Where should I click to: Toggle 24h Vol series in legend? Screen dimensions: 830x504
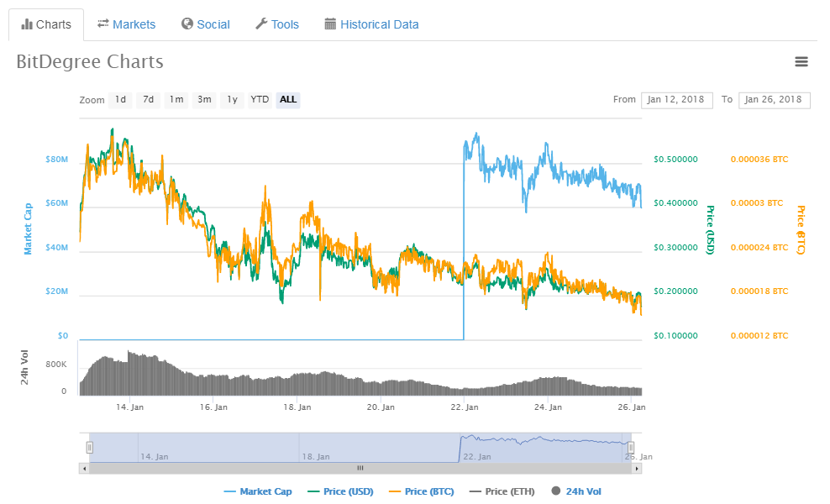(576, 491)
